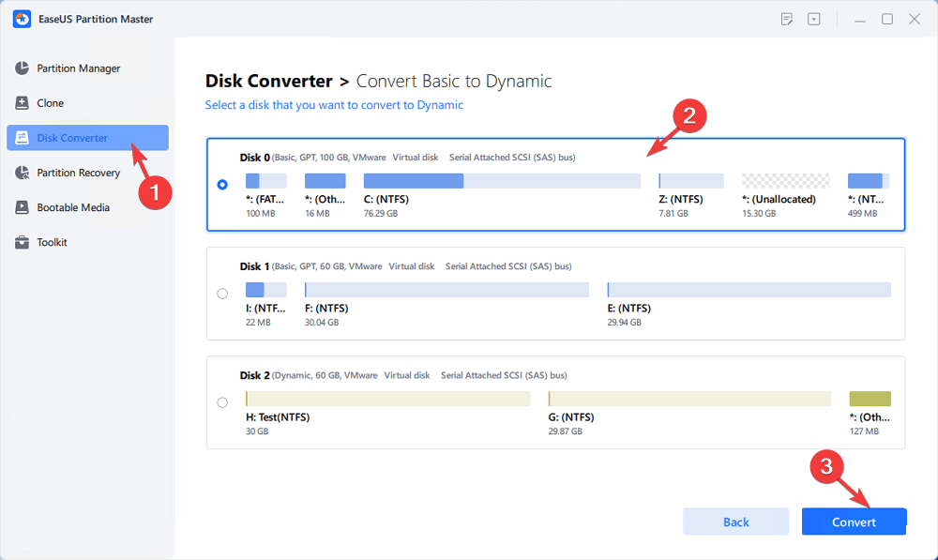Click the Clone sidebar icon
Image resolution: width=938 pixels, height=560 pixels.
pyautogui.click(x=23, y=103)
